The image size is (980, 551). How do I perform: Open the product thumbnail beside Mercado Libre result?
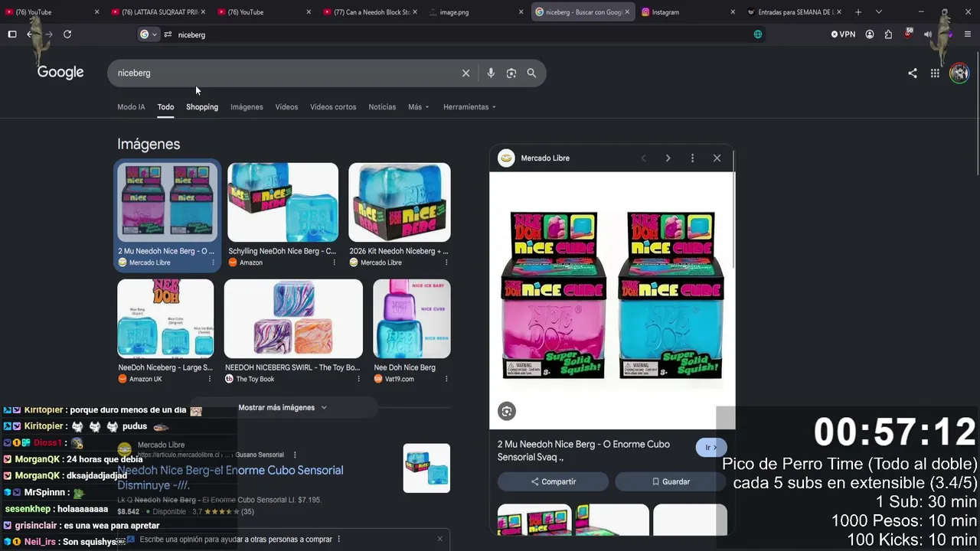click(426, 468)
